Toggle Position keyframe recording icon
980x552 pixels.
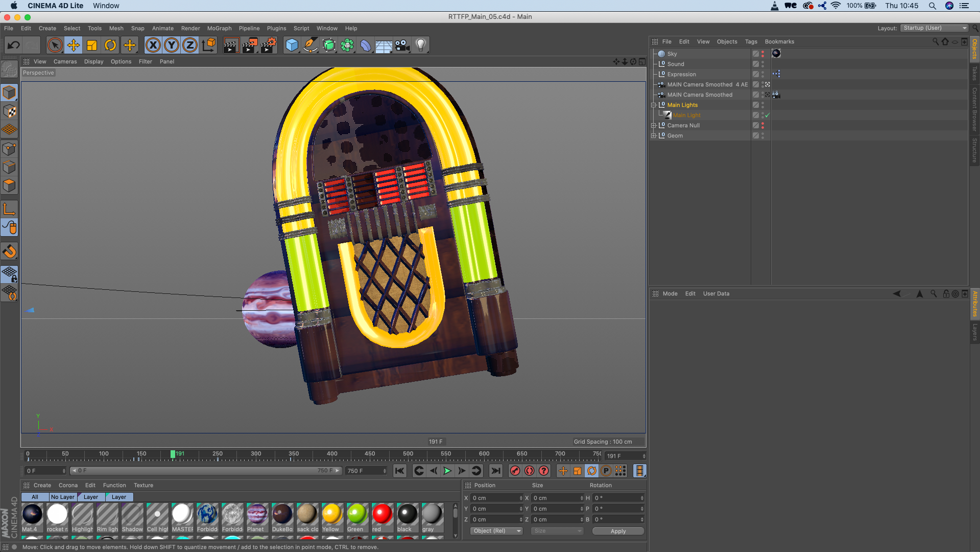pos(563,471)
